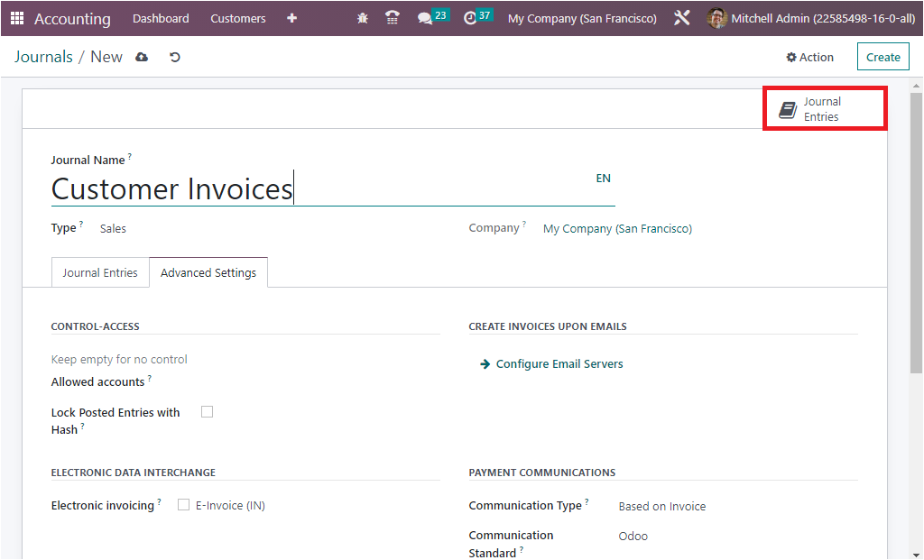Image resolution: width=924 pixels, height=560 pixels.
Task: Open the apps grid menu icon
Action: (17, 18)
